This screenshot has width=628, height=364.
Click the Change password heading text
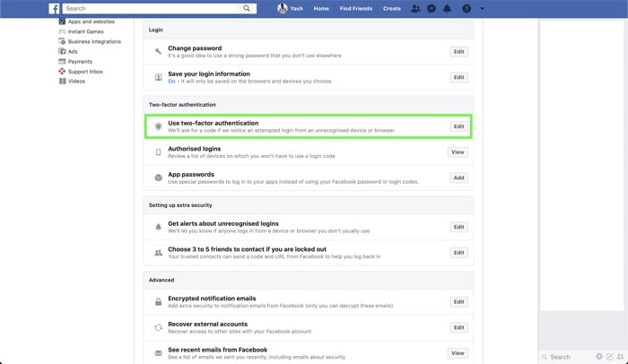pyautogui.click(x=195, y=48)
